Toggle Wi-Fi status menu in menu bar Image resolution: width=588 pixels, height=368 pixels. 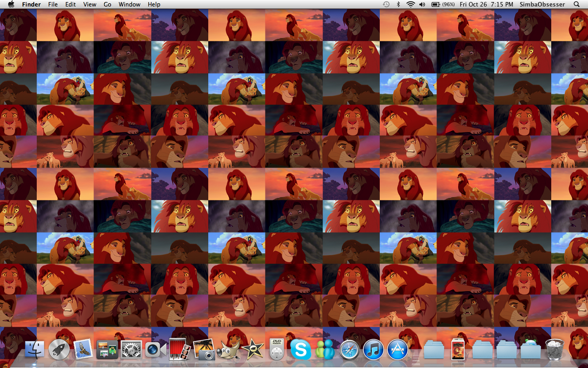410,4
